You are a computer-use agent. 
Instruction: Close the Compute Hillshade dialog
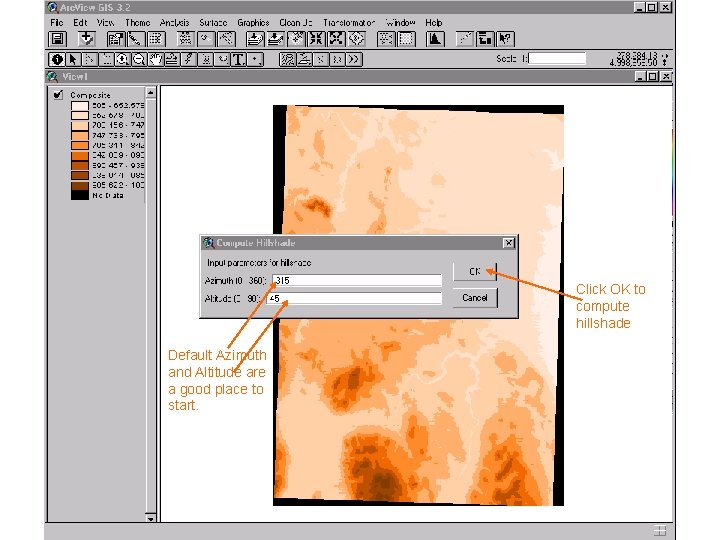pos(509,242)
